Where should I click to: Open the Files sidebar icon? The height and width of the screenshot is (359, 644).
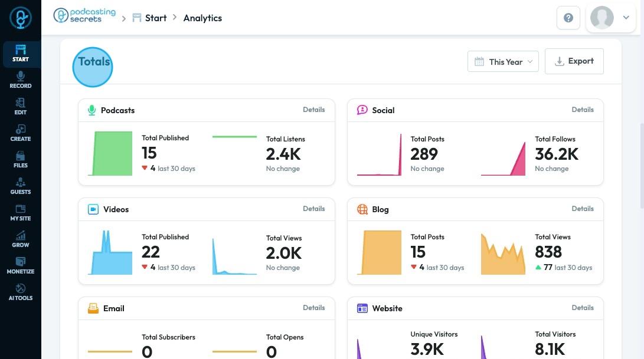click(21, 160)
